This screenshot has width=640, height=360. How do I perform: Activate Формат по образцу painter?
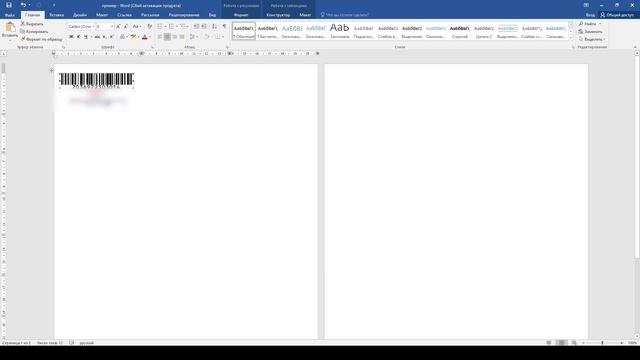click(42, 39)
